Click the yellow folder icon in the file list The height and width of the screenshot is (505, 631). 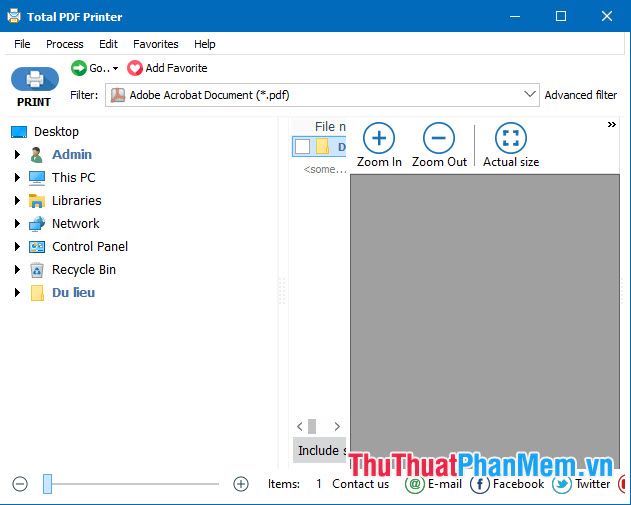(322, 146)
